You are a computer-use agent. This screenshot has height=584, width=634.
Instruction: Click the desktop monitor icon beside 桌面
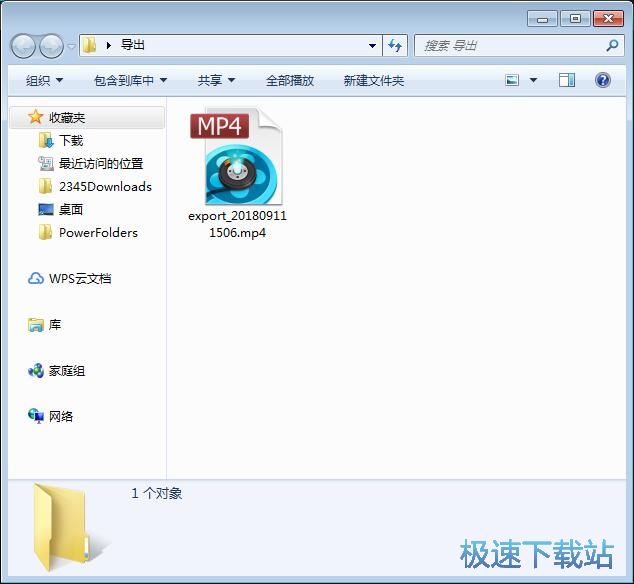click(x=46, y=209)
